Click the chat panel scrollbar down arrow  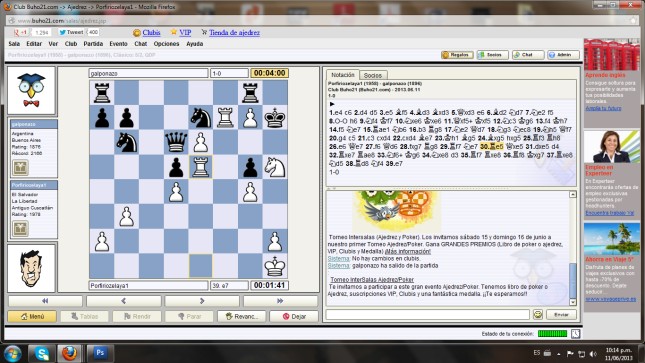coord(573,302)
